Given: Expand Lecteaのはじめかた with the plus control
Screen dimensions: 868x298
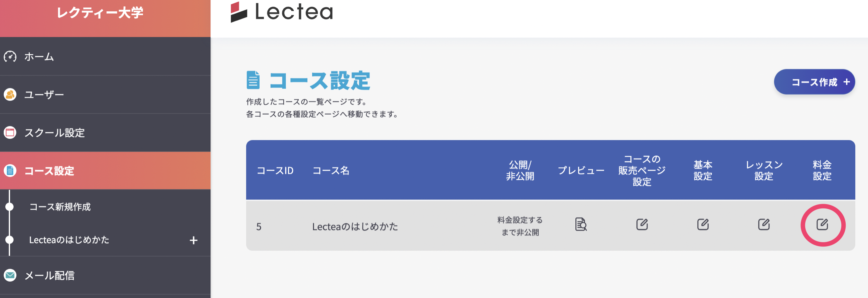Looking at the screenshot, I should pyautogui.click(x=193, y=240).
